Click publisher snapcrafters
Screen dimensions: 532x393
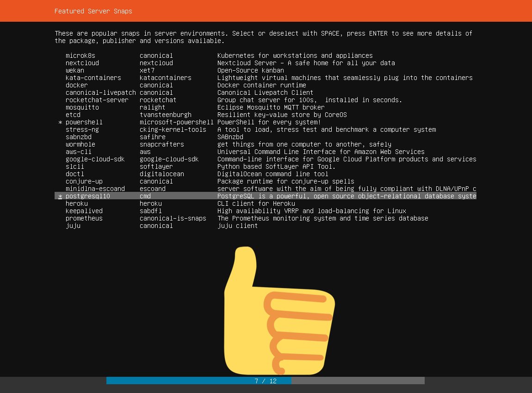tap(161, 144)
